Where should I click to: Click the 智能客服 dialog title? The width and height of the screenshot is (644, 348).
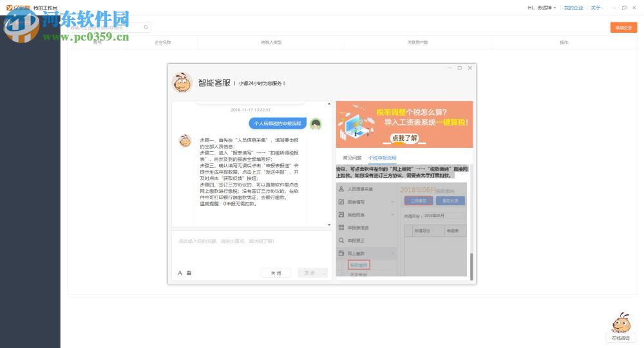[214, 83]
